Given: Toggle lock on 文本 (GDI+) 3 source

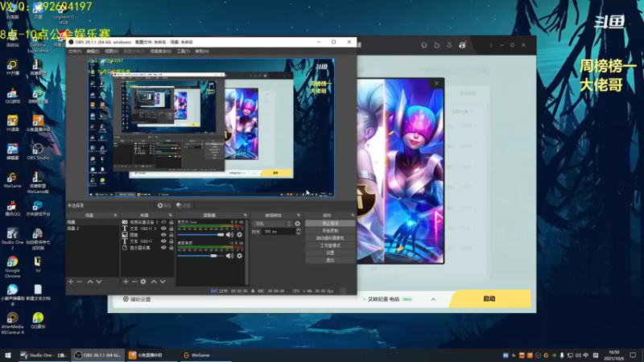Looking at the screenshot, I should [171, 228].
